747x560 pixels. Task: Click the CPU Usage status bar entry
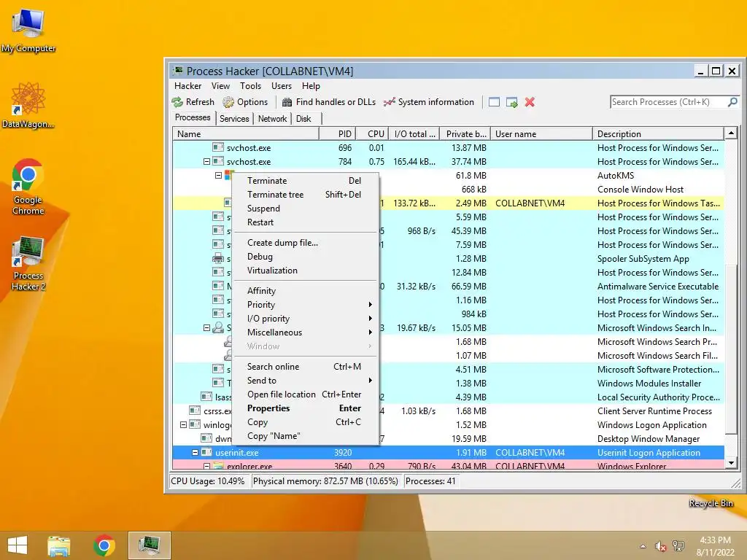(x=208, y=481)
